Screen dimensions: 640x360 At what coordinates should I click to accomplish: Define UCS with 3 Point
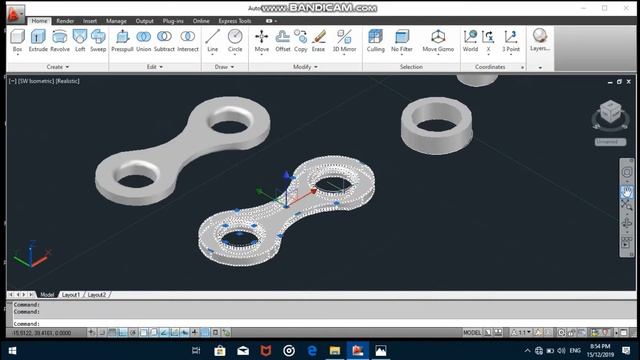[x=511, y=40]
